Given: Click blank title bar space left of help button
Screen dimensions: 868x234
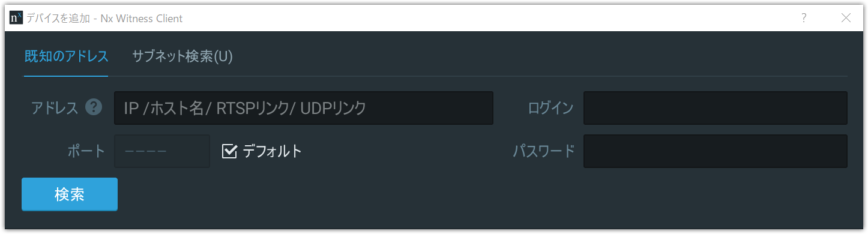Looking at the screenshot, I should [x=480, y=18].
